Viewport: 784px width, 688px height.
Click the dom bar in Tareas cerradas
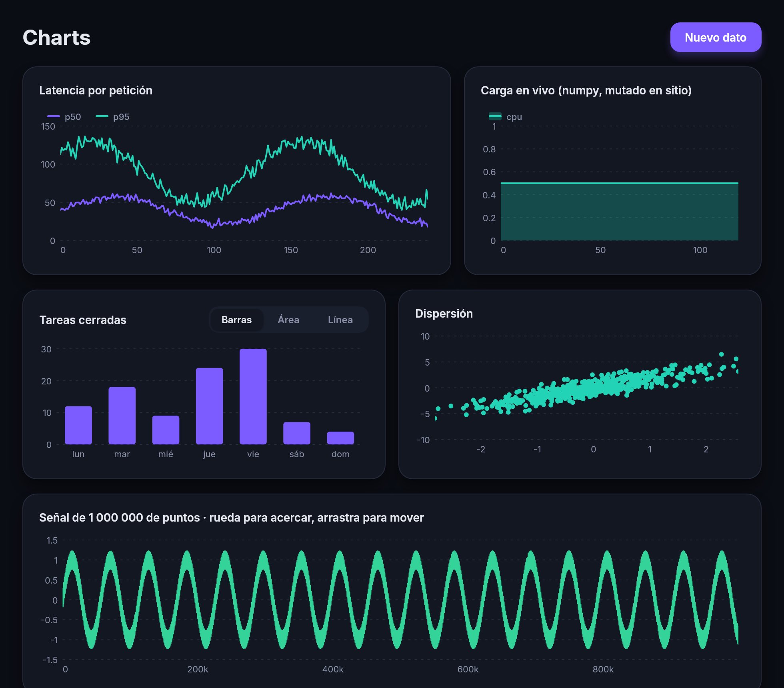(x=340, y=438)
